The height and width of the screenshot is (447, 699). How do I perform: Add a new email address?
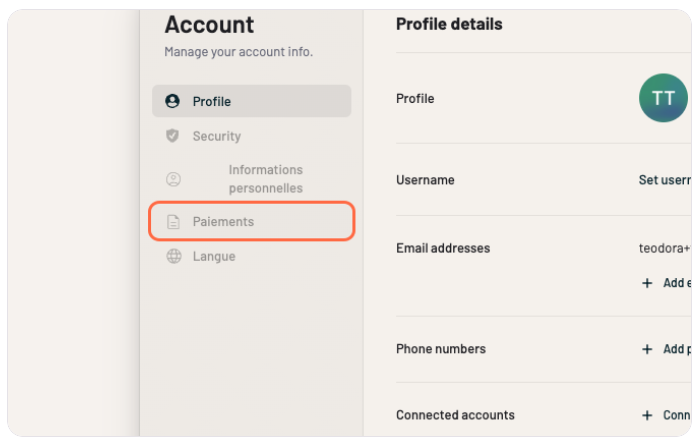(676, 283)
